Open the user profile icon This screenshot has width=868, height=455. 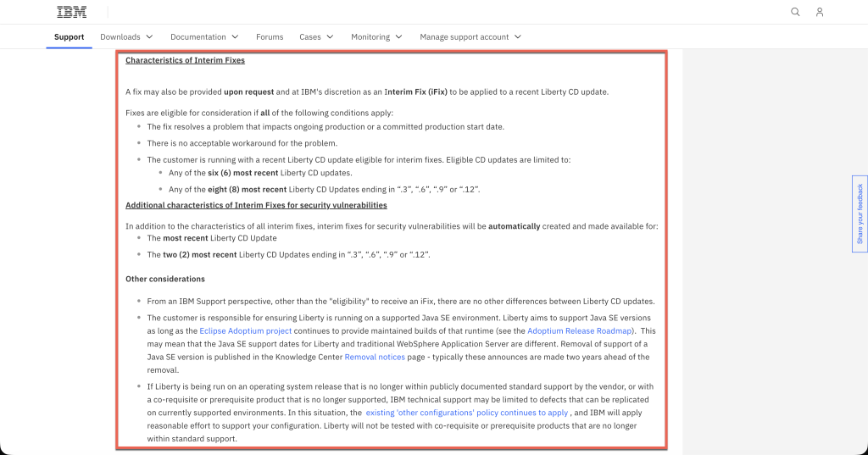(x=820, y=12)
